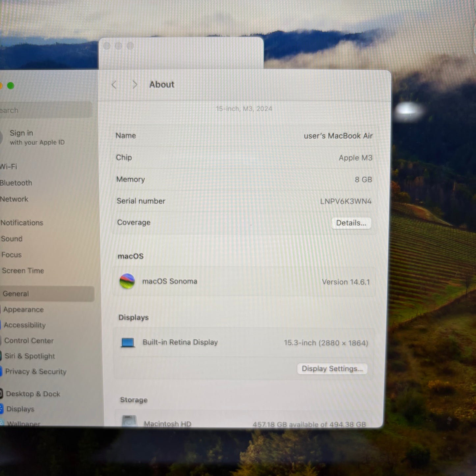The height and width of the screenshot is (476, 476).
Task: Click the 8 GB memory value
Action: pos(363,180)
